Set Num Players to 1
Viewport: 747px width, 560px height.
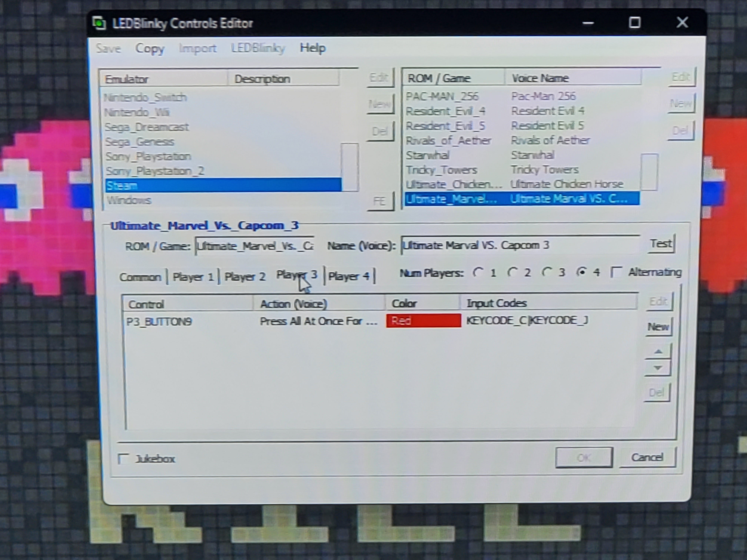[x=485, y=272]
